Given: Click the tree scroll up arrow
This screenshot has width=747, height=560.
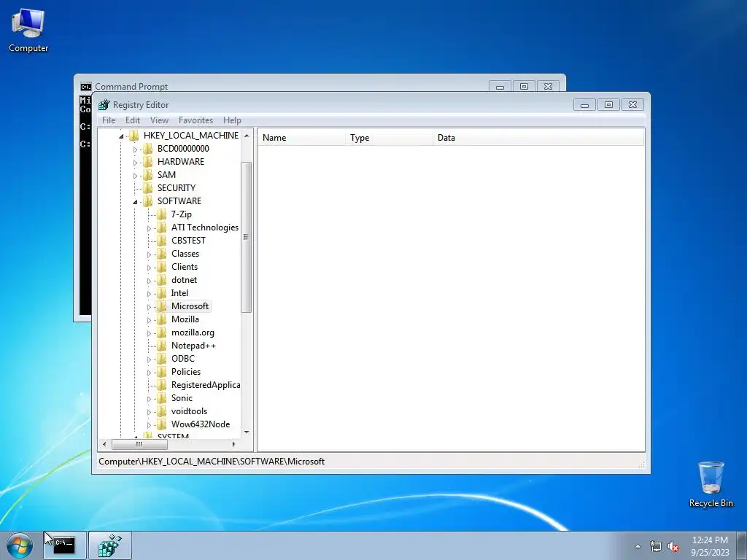Looking at the screenshot, I should point(247,136).
